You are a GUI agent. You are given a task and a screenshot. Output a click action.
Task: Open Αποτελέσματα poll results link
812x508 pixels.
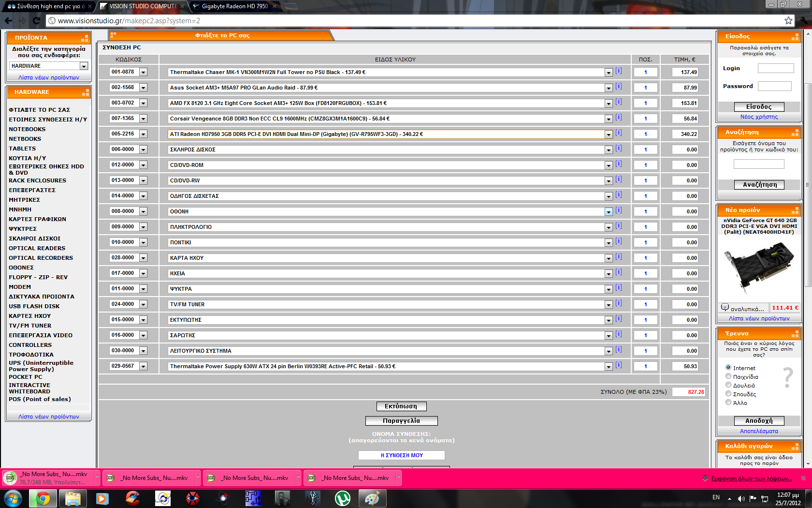point(759,431)
